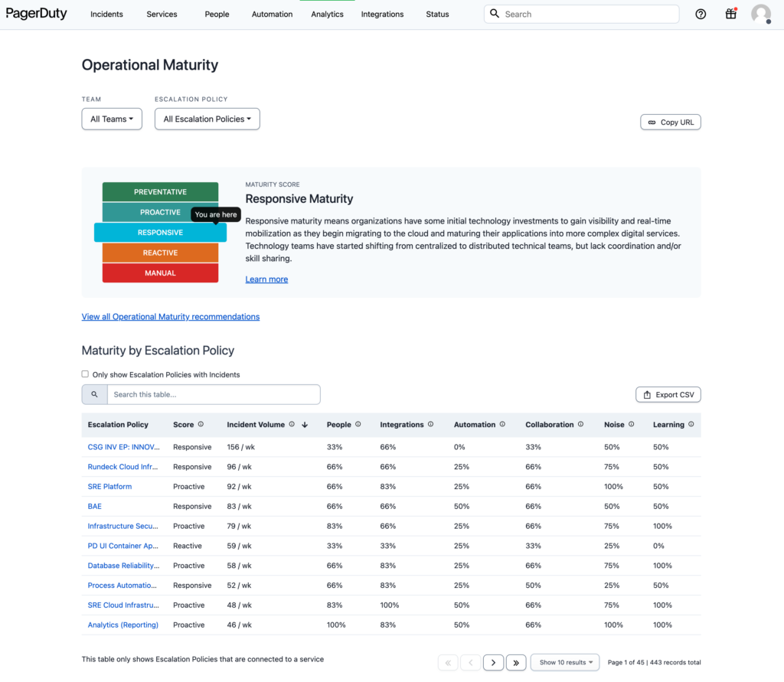Open the user avatar menu
Viewport: 784px width, 682px height.
coord(760,14)
